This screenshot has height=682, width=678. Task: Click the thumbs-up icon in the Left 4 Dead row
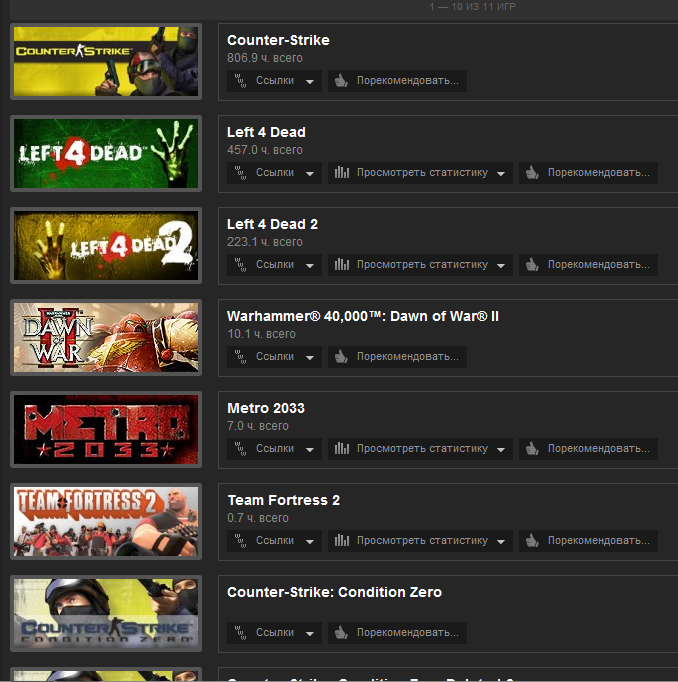coord(532,172)
